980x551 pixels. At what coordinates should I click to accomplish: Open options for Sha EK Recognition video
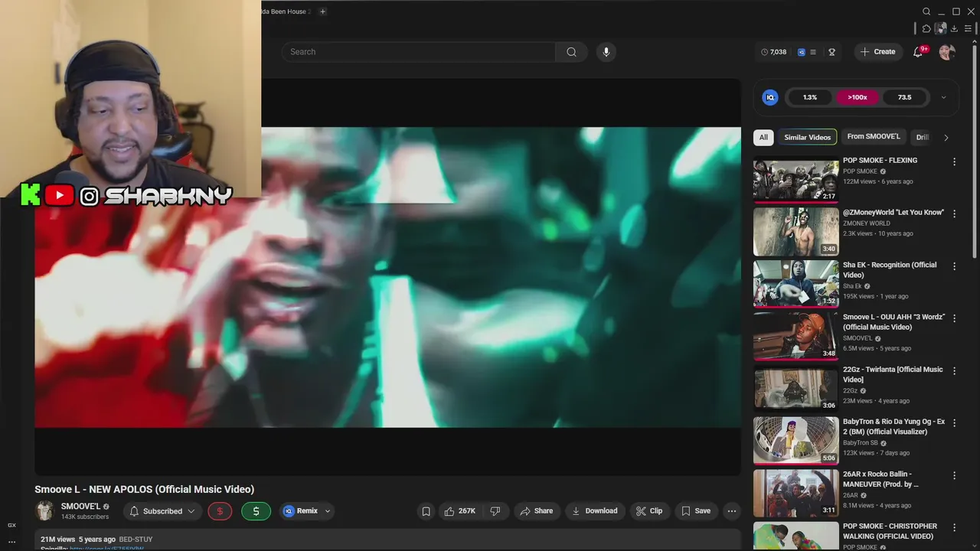(954, 266)
